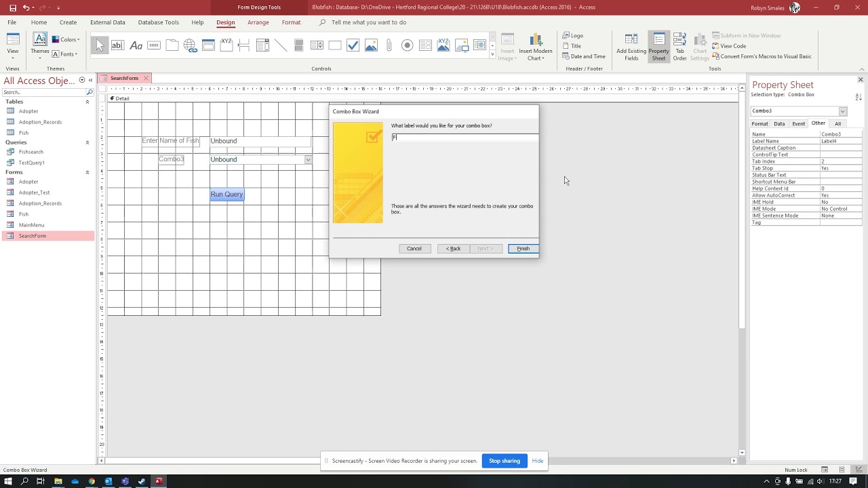Expand the Controls gallery More arrow
This screenshot has width=868, height=488.
tap(492, 56)
